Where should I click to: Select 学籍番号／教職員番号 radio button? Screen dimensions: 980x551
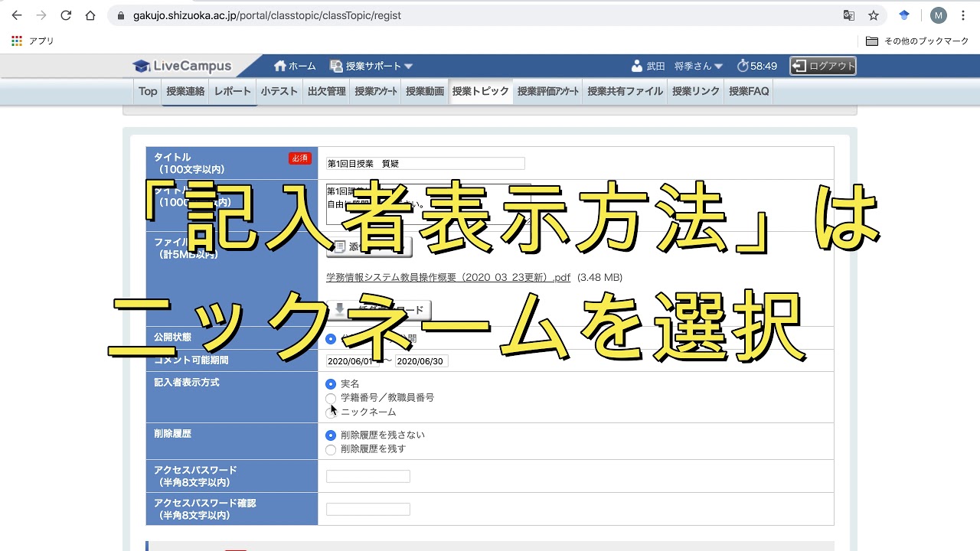tap(331, 398)
